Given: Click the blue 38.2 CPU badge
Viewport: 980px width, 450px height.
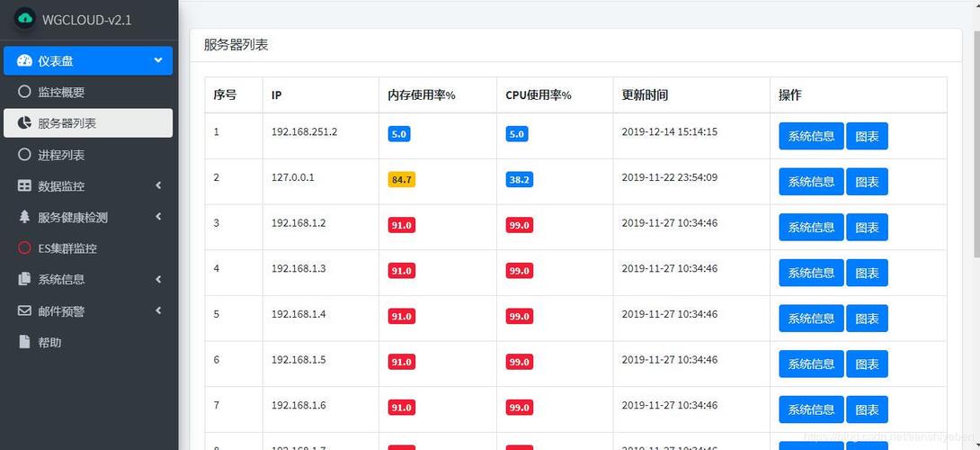Looking at the screenshot, I should [520, 180].
